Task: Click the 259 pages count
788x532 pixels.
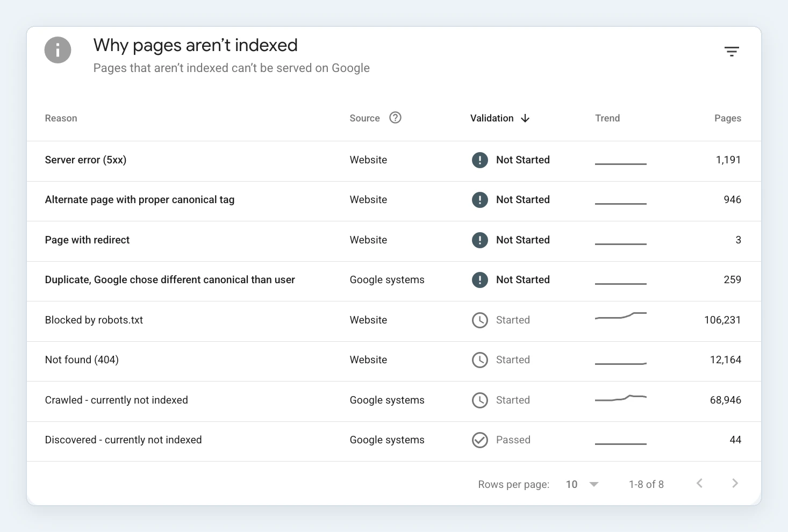Action: (x=733, y=280)
